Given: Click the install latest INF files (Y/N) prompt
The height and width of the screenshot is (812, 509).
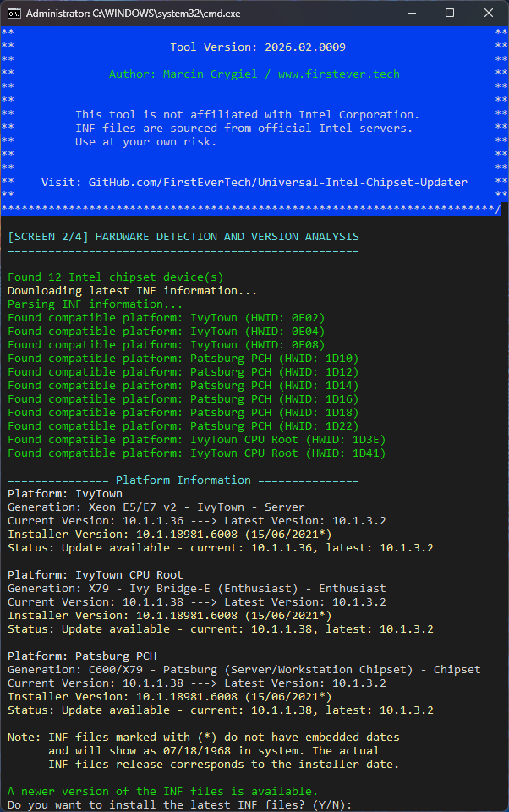Looking at the screenshot, I should coord(179,804).
